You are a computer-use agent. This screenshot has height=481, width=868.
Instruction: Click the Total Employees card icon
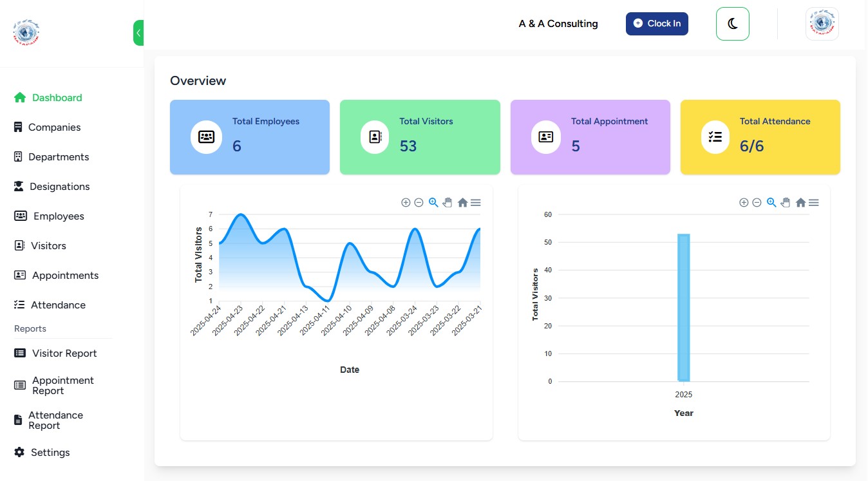pos(206,137)
